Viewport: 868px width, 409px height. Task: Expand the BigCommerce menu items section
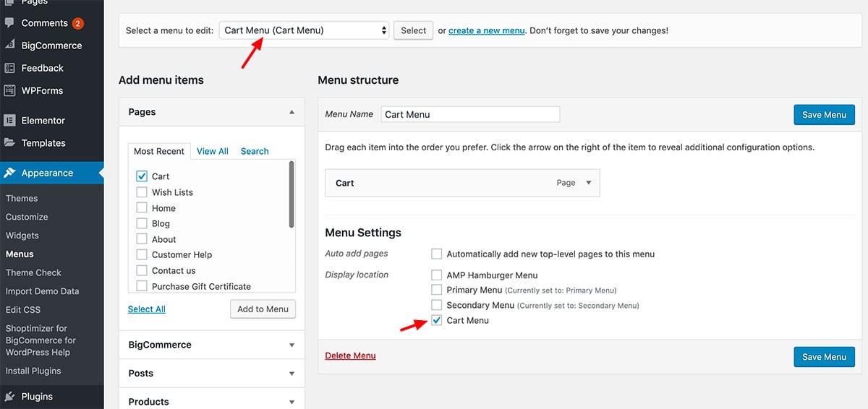point(212,345)
